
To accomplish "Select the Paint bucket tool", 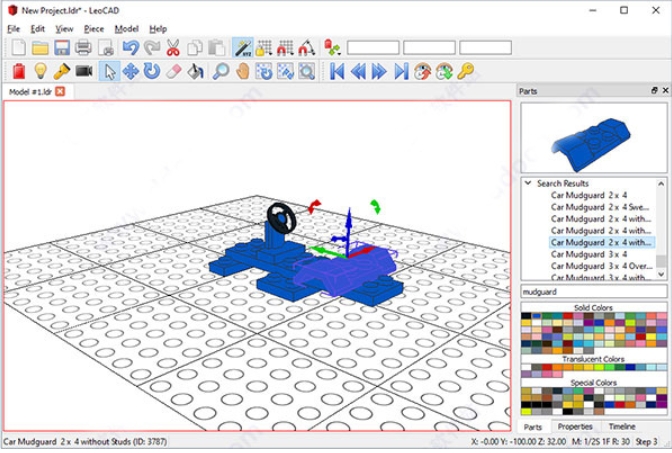I will (196, 71).
